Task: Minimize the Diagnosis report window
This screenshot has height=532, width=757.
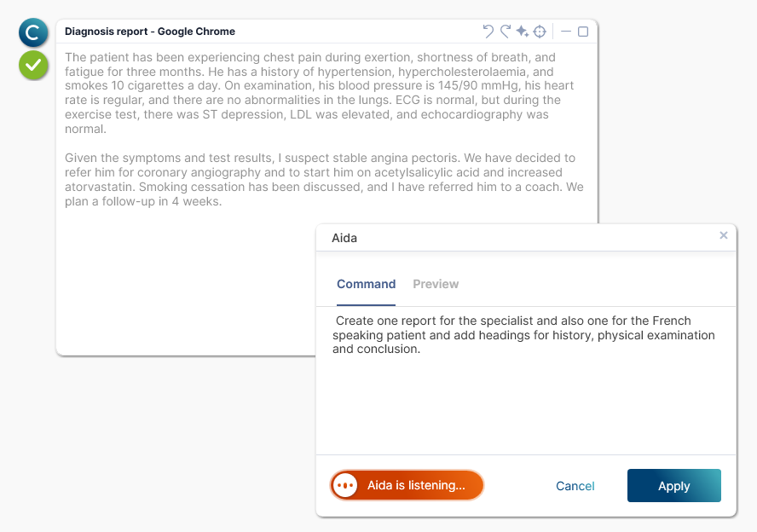Action: pos(566,32)
